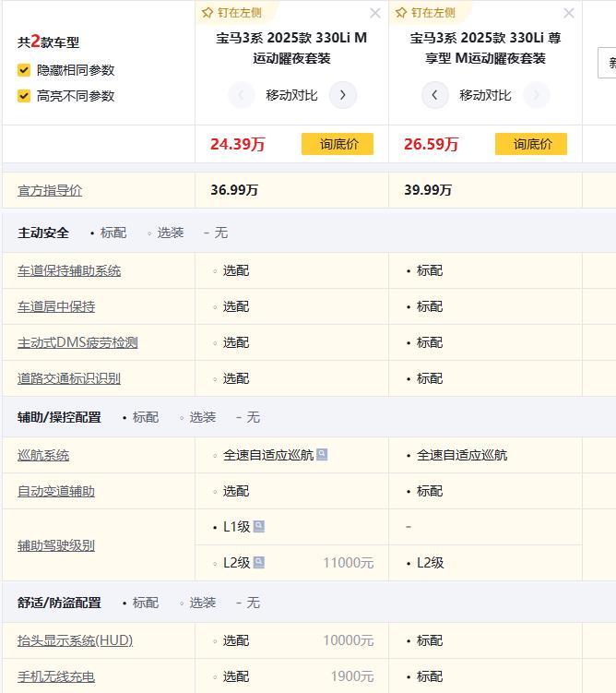This screenshot has height=693, width=616.
Task: Click the 舒适/防盗配置 section header
Action: [x=59, y=603]
